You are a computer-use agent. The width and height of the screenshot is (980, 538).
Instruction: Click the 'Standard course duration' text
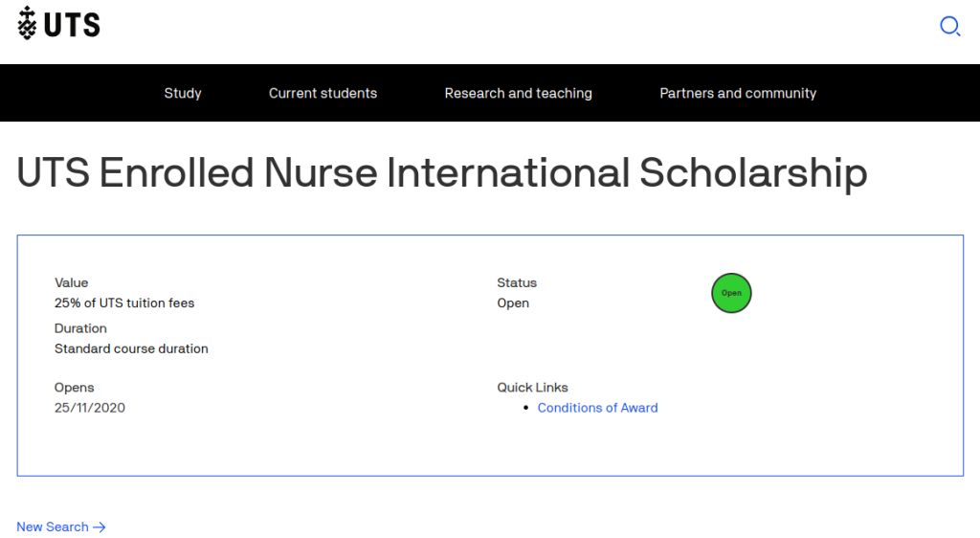click(x=131, y=348)
